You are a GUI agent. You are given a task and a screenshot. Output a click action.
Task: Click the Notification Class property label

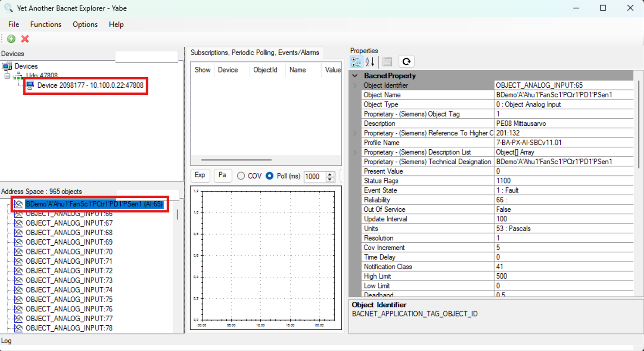click(x=388, y=267)
